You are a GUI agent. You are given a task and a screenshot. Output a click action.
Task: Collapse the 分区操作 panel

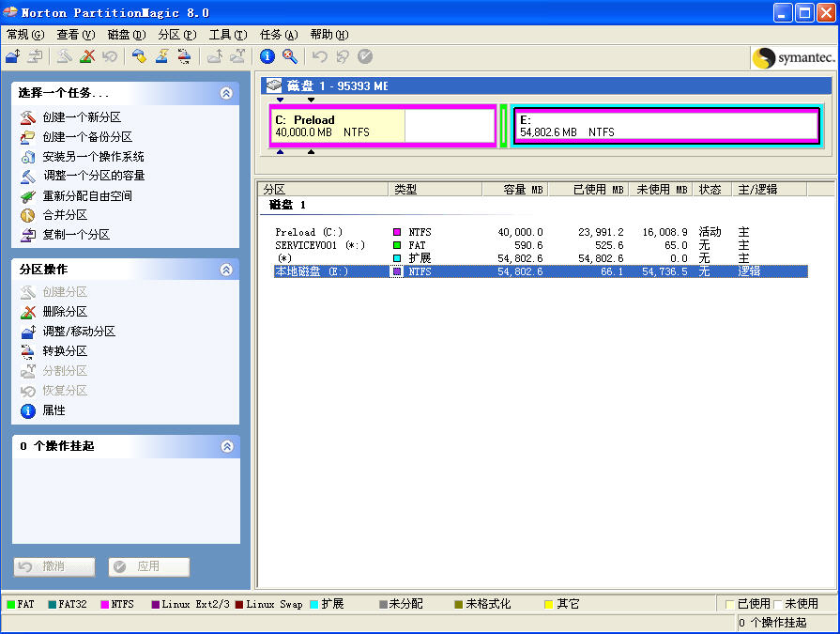[x=226, y=270]
